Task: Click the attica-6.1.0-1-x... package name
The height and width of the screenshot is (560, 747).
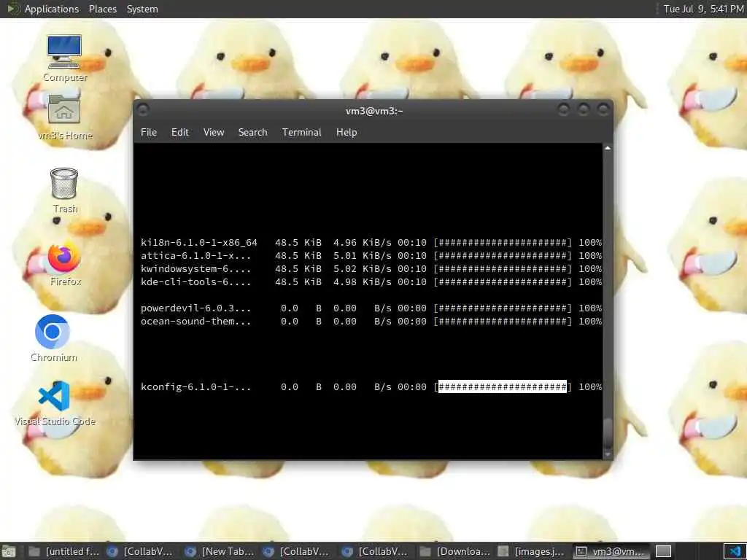Action: (196, 256)
